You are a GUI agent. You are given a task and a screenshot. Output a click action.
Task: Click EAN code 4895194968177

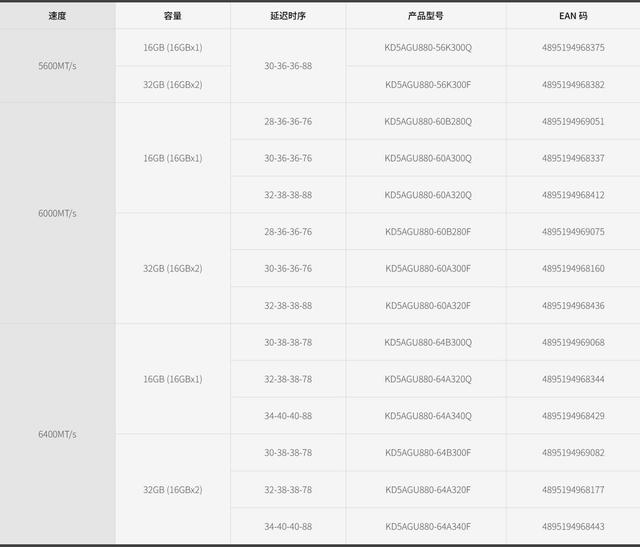coord(573,489)
